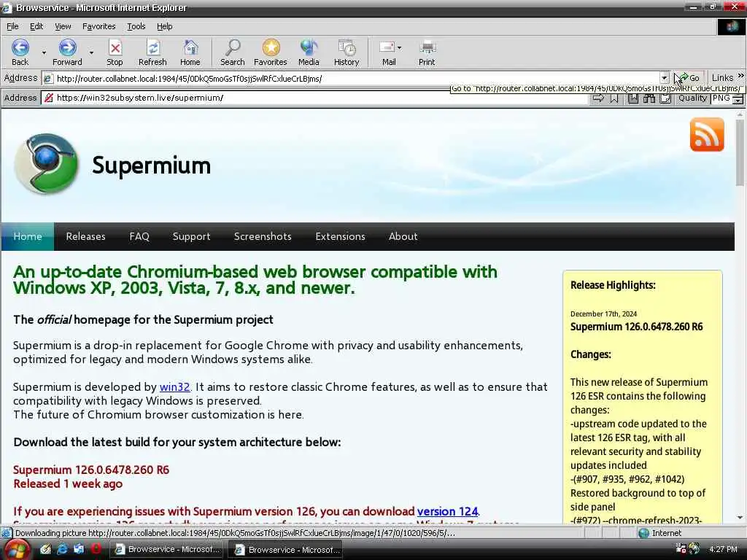Click the system tray network globe icon
Viewport: 747px width, 560px height.
pos(694,549)
